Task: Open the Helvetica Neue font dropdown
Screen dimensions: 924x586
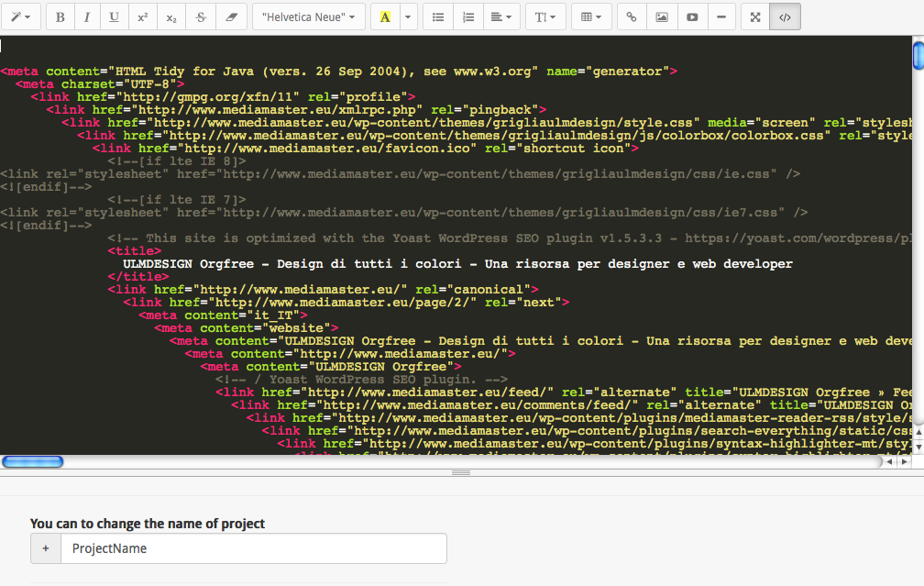Action: [x=309, y=17]
